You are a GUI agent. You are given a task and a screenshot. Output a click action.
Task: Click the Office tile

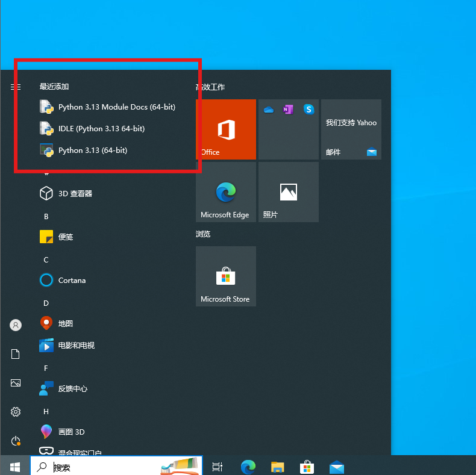point(226,129)
